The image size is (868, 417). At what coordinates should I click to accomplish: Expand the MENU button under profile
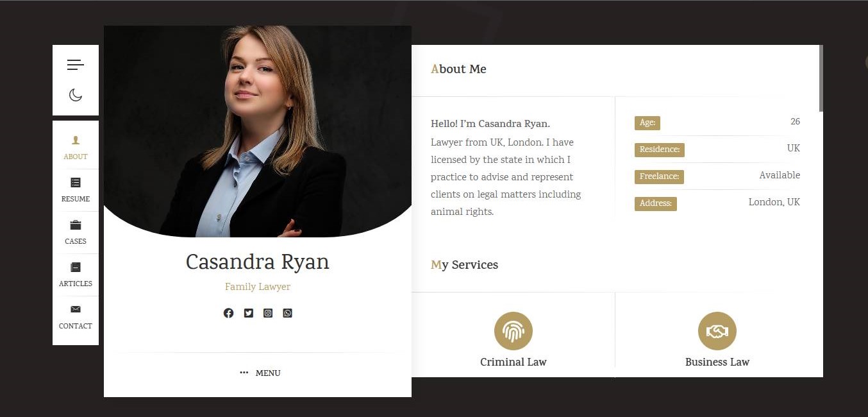(260, 373)
